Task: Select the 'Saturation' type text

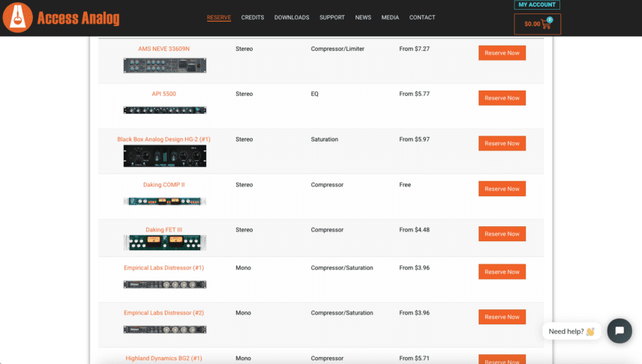Action: [324, 139]
